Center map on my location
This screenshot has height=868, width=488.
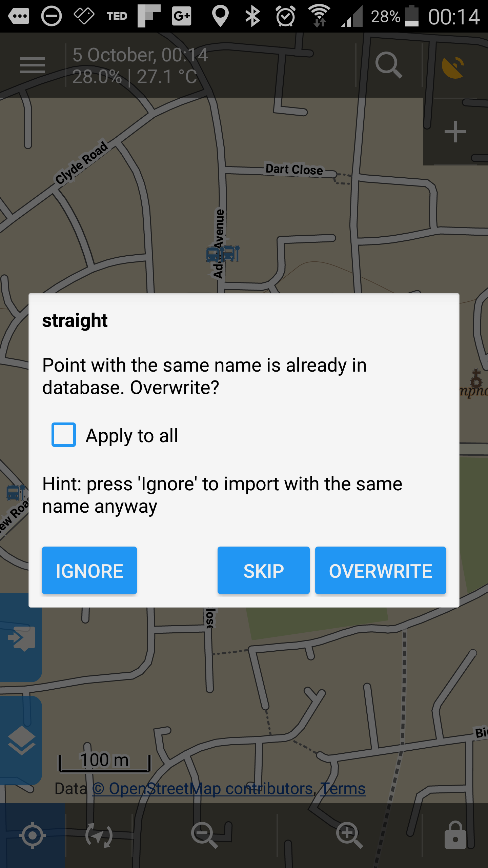click(x=33, y=835)
